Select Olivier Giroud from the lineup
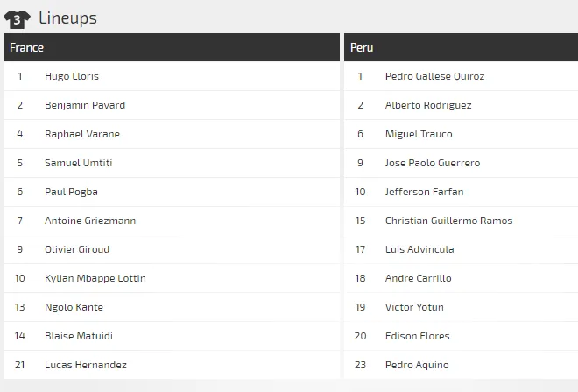This screenshot has width=578, height=392. tap(77, 249)
